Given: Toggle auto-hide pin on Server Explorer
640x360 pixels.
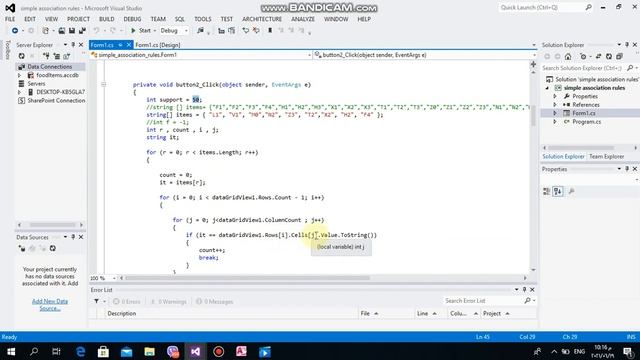Looking at the screenshot, I should pos(73,44).
